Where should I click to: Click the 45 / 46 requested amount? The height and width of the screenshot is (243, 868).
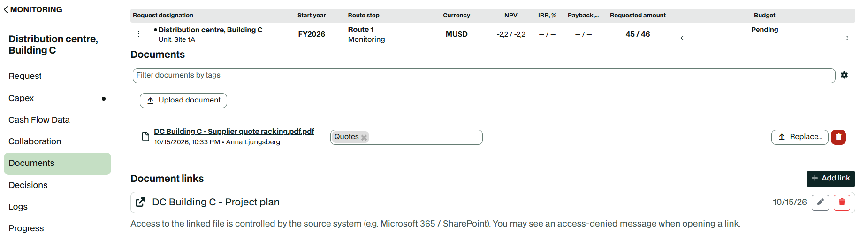638,34
